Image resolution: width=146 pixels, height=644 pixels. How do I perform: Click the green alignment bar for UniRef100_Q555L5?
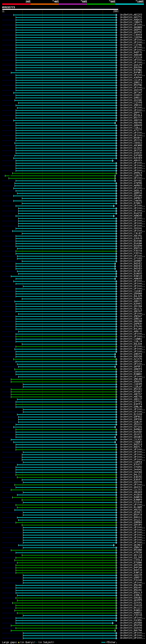coord(64,173)
